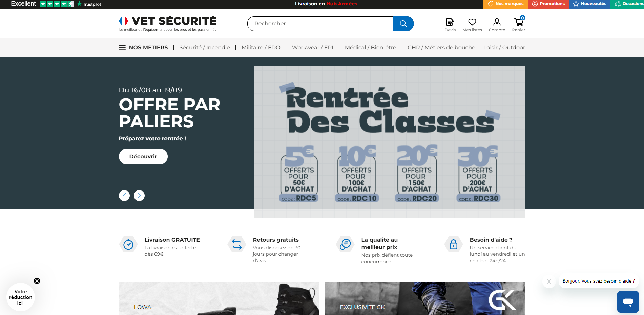
Task: Open the Sécurité / Incendie category
Action: click(x=205, y=48)
